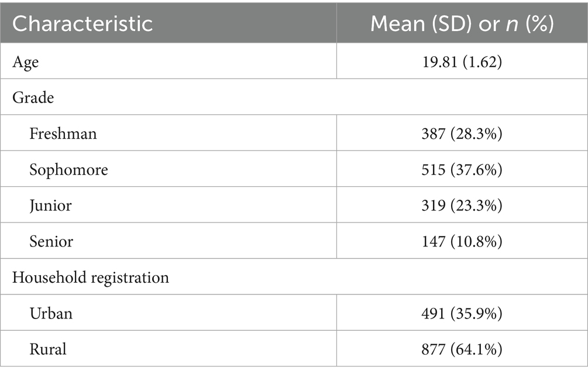Click the Characteristic column header
588x377 pixels.
(x=83, y=23)
